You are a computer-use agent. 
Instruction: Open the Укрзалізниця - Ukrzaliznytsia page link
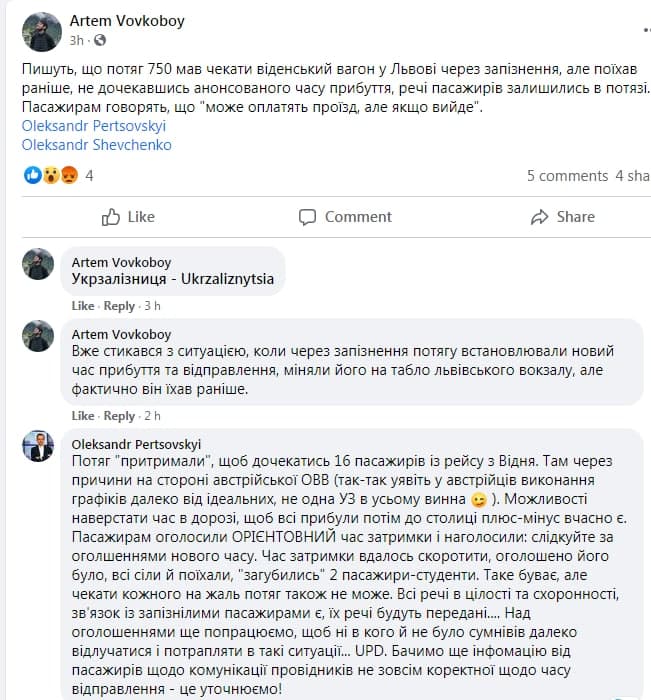(x=173, y=279)
